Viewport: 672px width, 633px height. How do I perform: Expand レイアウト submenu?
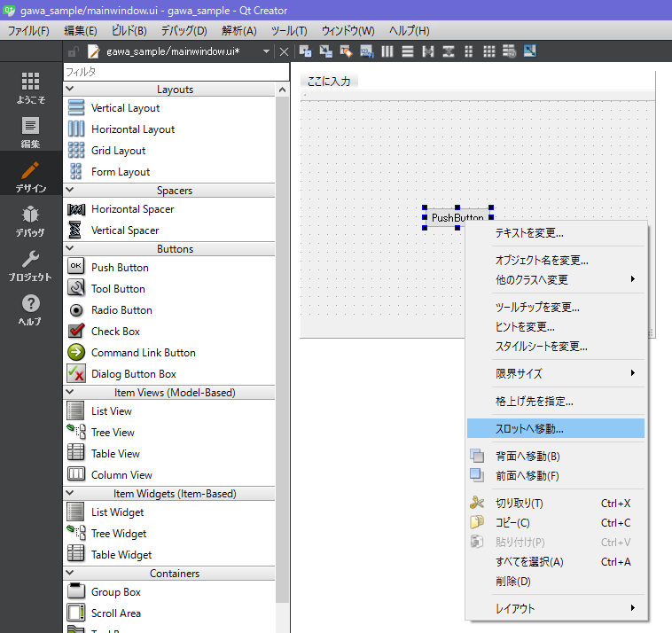(x=556, y=608)
